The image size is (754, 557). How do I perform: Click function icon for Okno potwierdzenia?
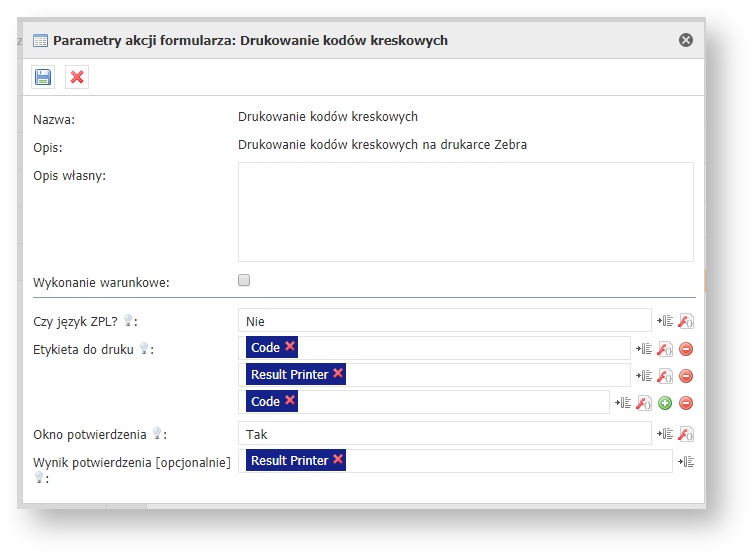click(x=686, y=434)
